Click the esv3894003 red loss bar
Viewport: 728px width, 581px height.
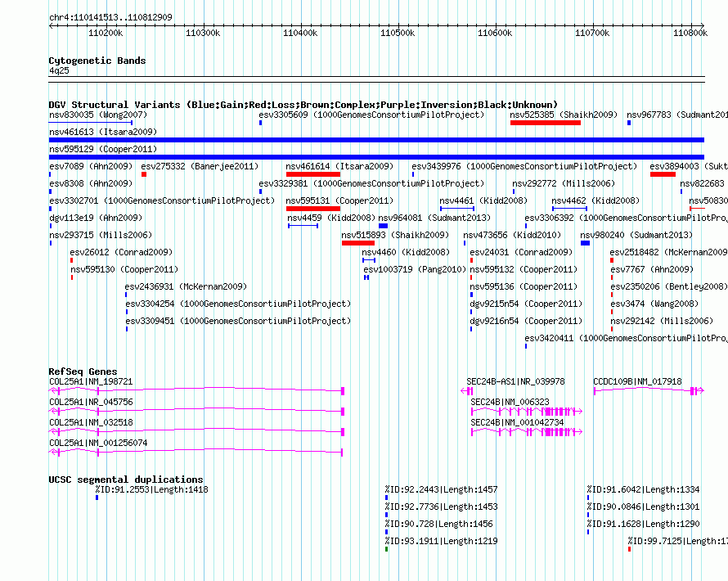coord(663,174)
